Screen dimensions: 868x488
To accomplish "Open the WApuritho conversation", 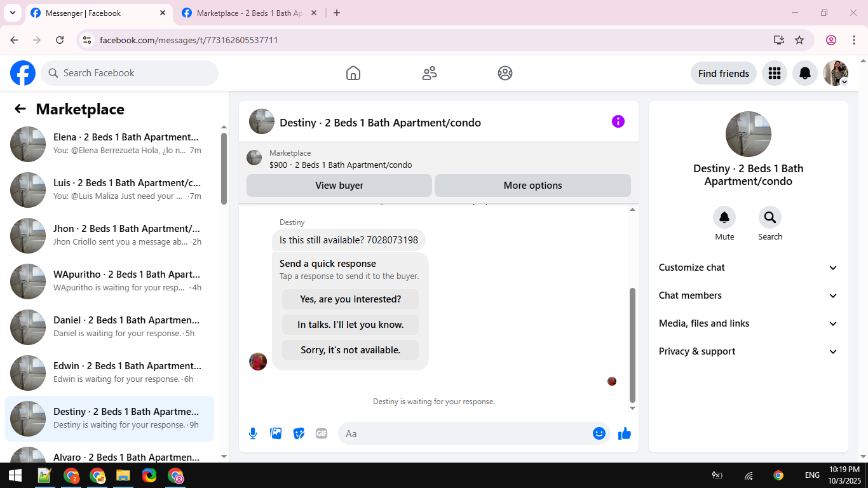I will tap(109, 281).
